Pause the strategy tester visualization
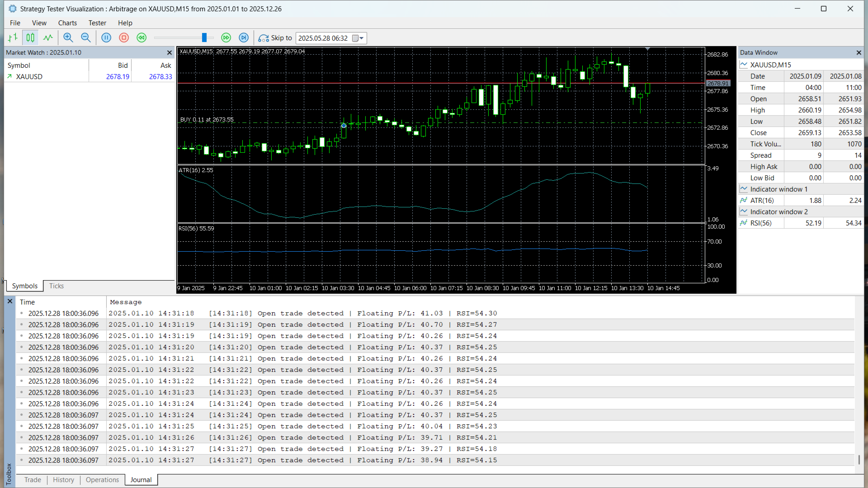 click(106, 38)
